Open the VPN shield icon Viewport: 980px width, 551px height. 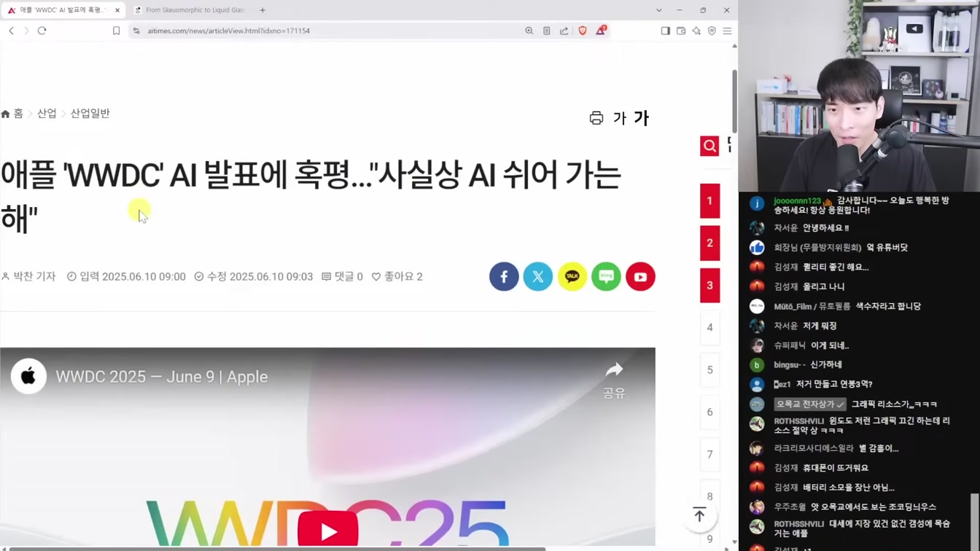(x=712, y=31)
